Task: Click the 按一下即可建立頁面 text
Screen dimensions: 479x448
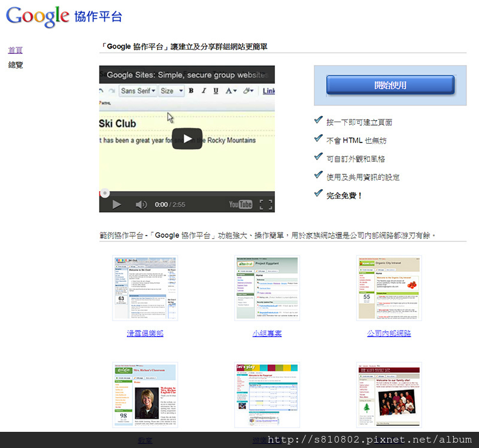Action: [x=359, y=122]
